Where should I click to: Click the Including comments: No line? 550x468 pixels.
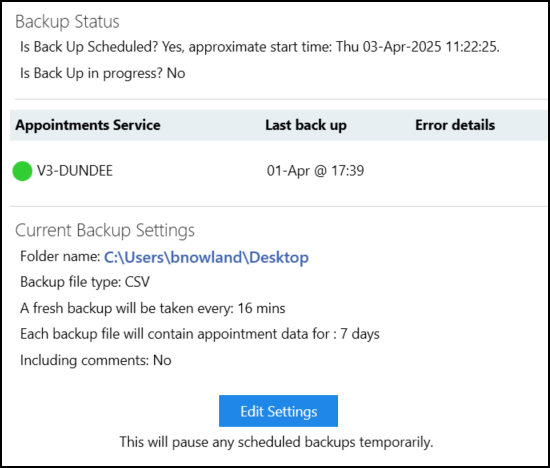96,360
